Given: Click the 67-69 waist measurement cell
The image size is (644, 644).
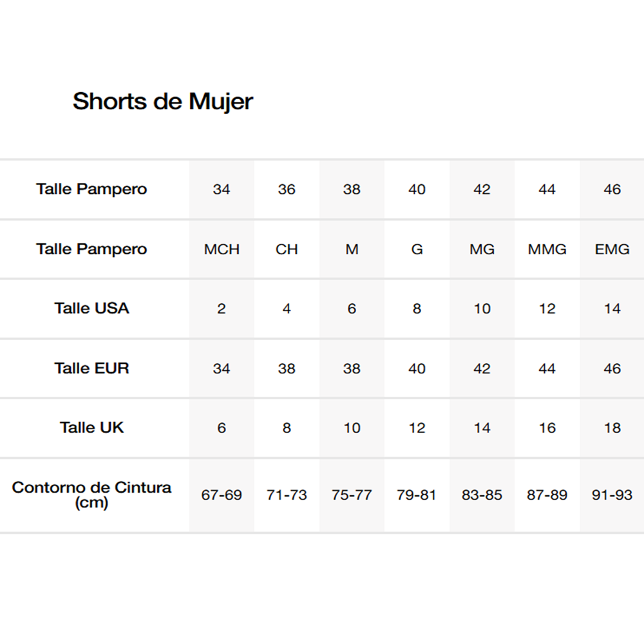Looking at the screenshot, I should 222,495.
